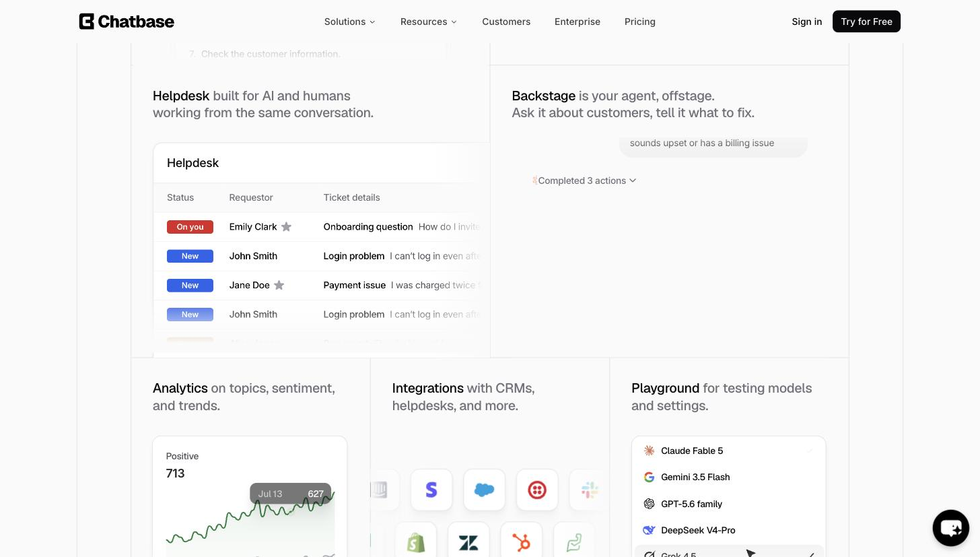Screen dimensions: 980x557
Task: Click the sparkle icon before Completed 3 actions
Action: 534,181
